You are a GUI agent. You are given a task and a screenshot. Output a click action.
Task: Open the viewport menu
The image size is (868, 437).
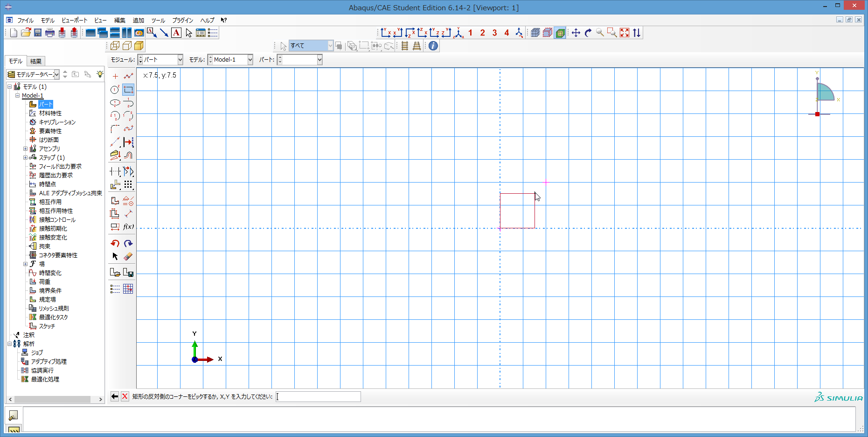point(74,21)
